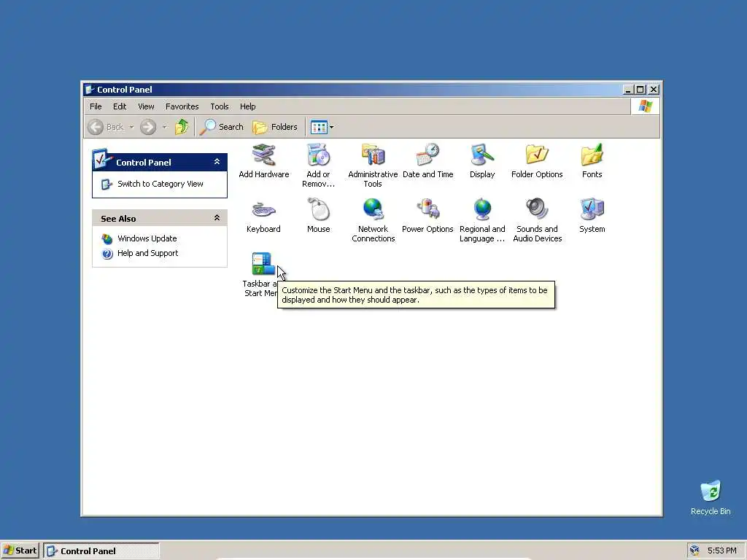The image size is (747, 560).
Task: Open the Edit menu
Action: point(120,106)
